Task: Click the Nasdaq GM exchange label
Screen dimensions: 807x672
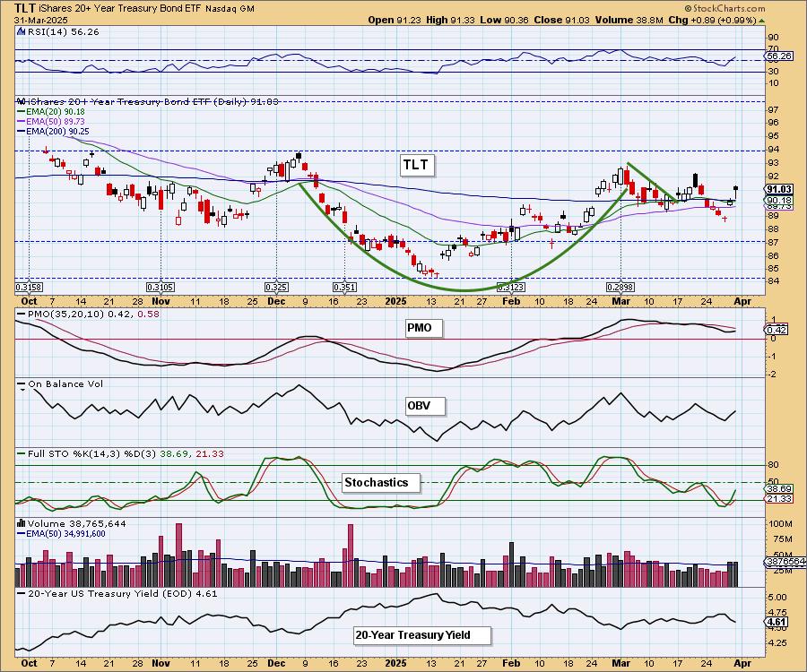Action: click(230, 9)
